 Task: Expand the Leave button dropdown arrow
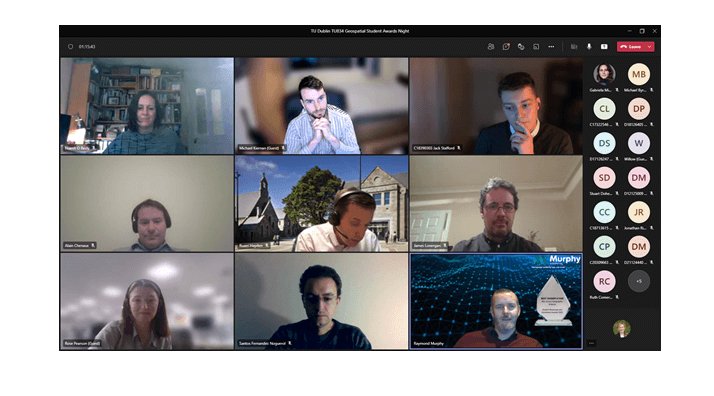point(650,46)
